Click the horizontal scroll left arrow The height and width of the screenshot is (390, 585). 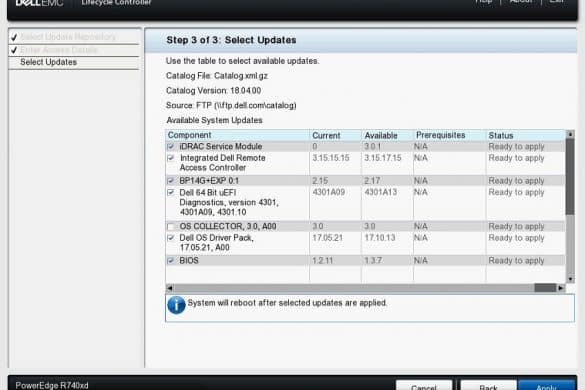(x=169, y=288)
